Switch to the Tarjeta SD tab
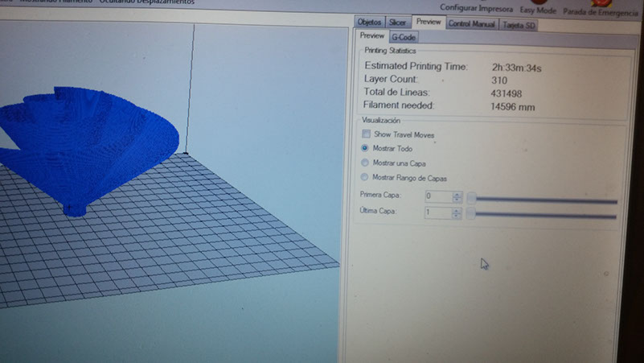The image size is (644, 363). pyautogui.click(x=519, y=25)
